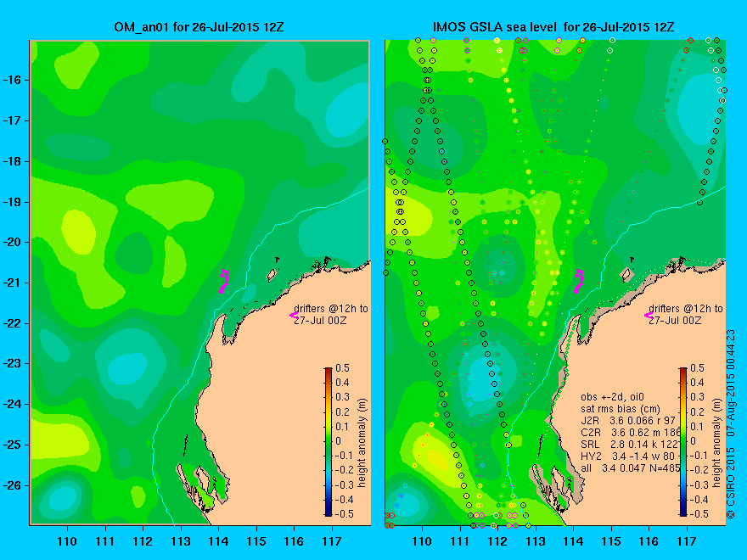Click the right "height anomaly (m)" color bar label

tap(717, 443)
